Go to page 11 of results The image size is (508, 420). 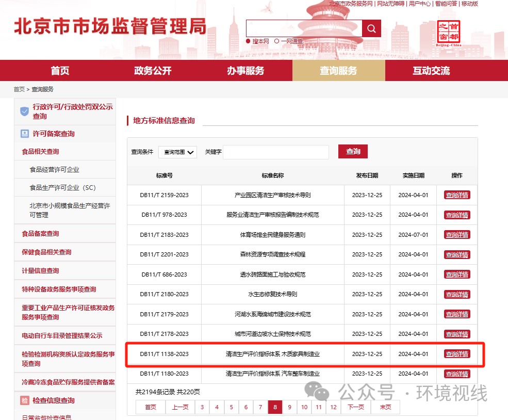[x=319, y=407]
